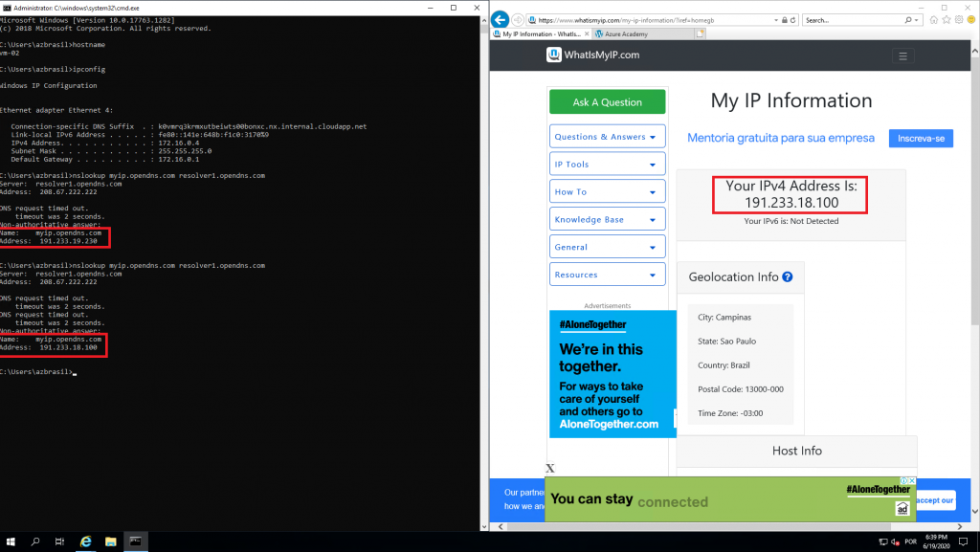Viewport: 980px width, 552px height.
Task: Open Windows taskbar search
Action: coord(35,541)
